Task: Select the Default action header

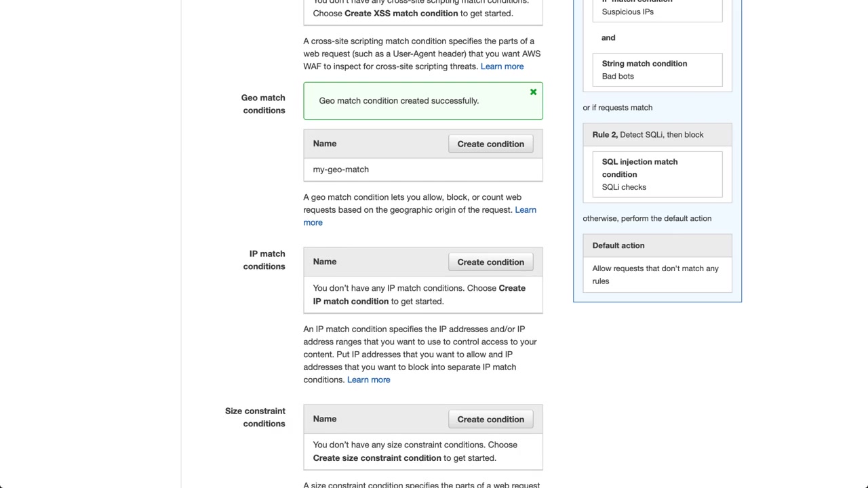Action: 618,245
